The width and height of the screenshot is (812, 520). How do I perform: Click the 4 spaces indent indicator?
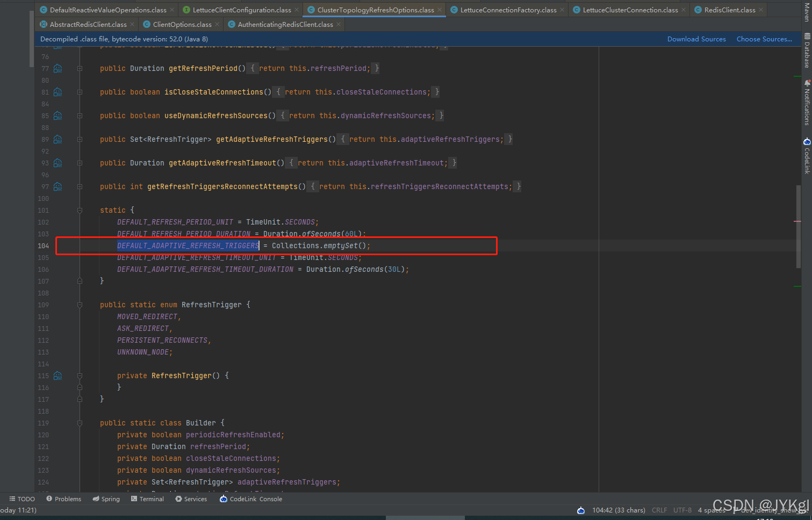[712, 510]
